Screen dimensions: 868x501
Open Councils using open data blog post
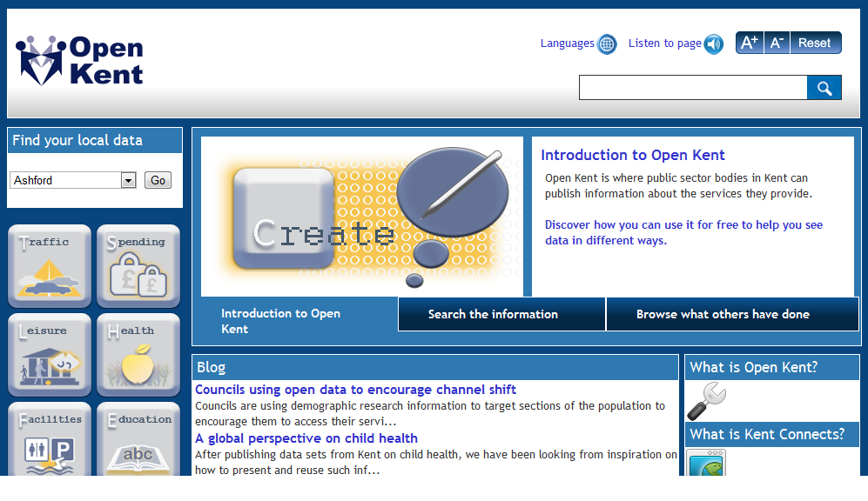point(355,390)
